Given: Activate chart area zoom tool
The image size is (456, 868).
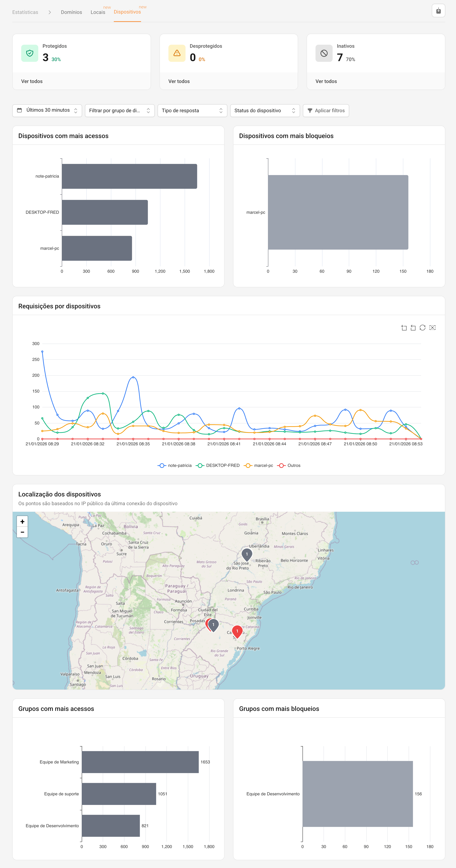Looking at the screenshot, I should tap(404, 328).
